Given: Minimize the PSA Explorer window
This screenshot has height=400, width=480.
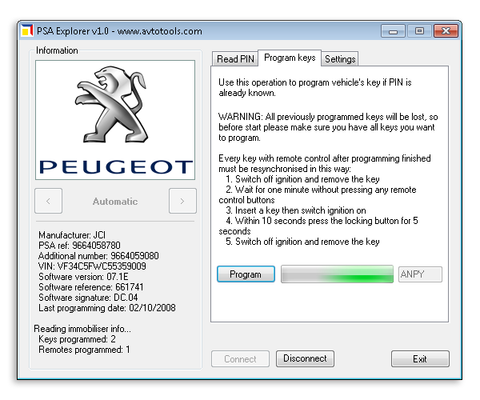Looking at the screenshot, I should 393,31.
